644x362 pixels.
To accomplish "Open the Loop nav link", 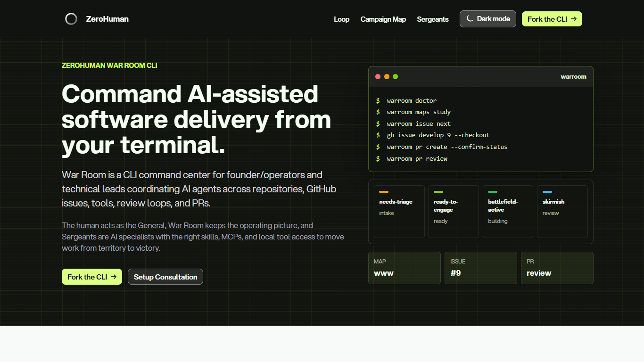I will click(342, 19).
